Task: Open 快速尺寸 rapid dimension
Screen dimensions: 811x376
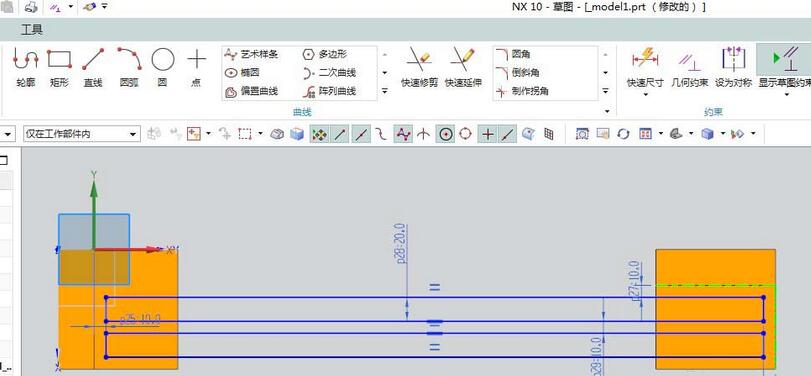Action: [x=645, y=67]
